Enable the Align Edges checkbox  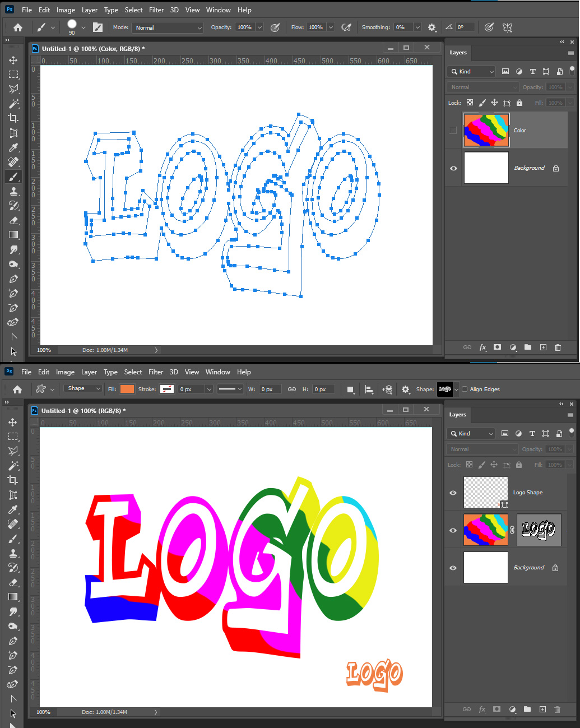point(465,389)
